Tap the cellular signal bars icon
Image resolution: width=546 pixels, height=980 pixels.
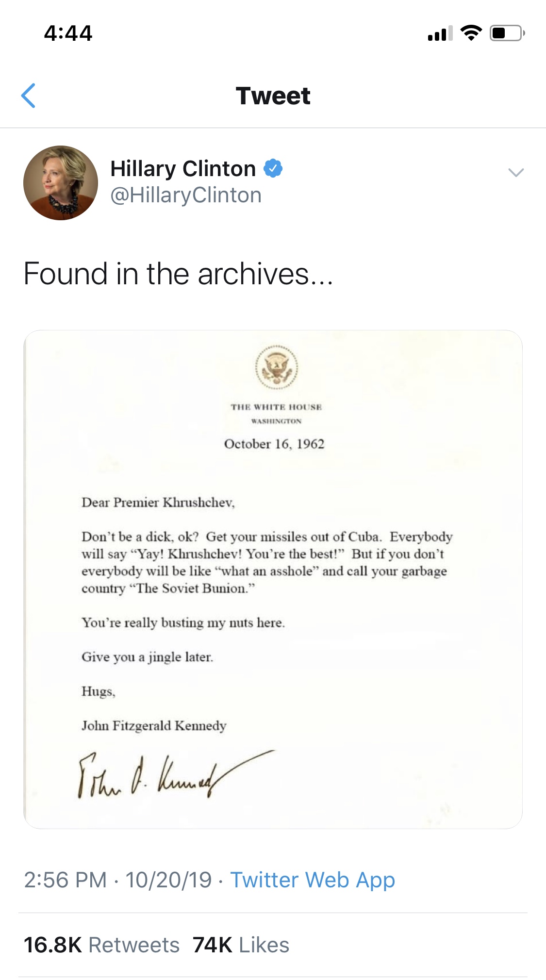[440, 33]
